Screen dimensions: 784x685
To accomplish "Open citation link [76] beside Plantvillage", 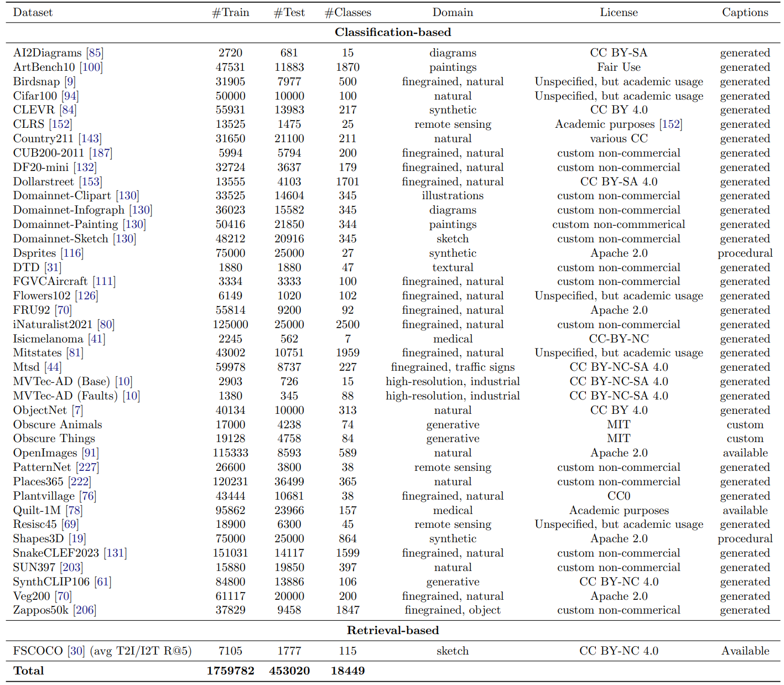I will pyautogui.click(x=87, y=496).
